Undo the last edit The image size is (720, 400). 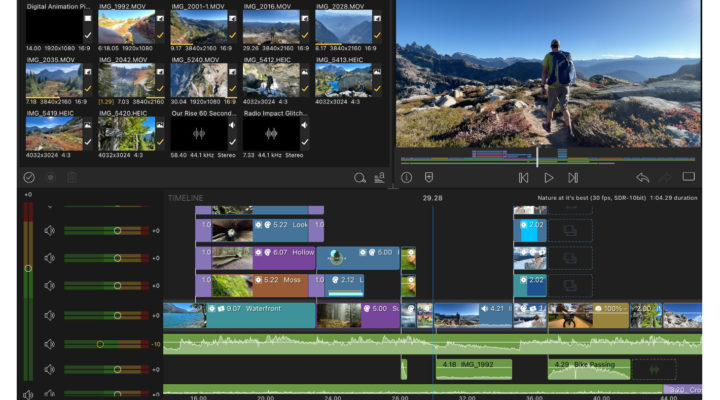(642, 177)
